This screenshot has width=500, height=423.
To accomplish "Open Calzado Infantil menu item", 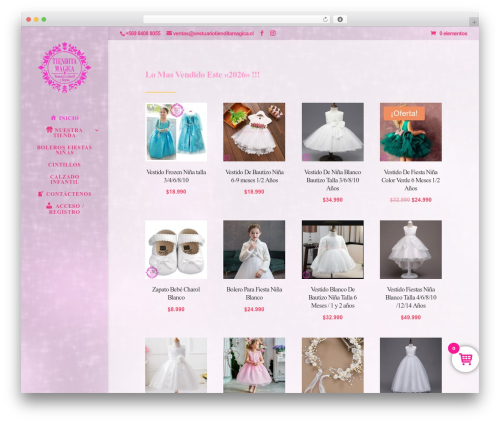I will click(64, 179).
